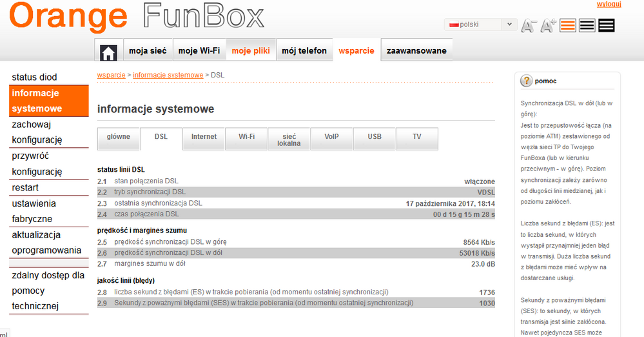
Task: Switch to the VoIP tab
Action: click(x=331, y=137)
